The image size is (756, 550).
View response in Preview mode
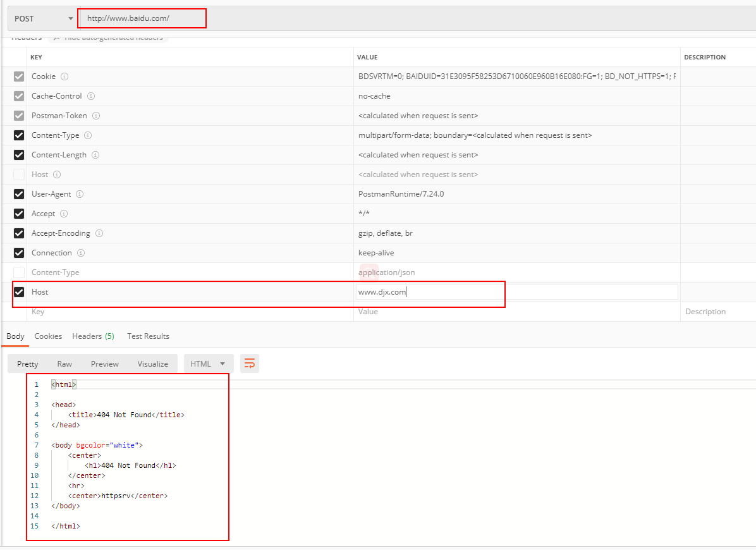[x=104, y=364]
